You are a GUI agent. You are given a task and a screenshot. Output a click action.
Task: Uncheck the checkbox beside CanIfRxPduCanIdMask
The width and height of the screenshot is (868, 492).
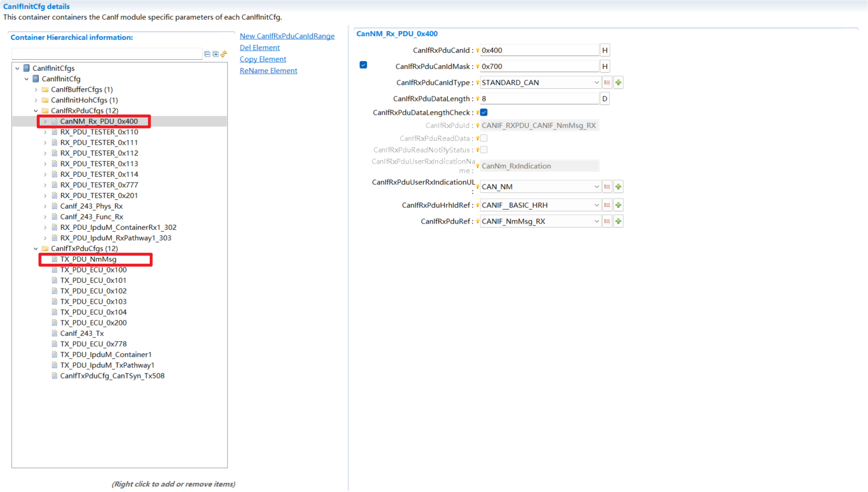(363, 65)
